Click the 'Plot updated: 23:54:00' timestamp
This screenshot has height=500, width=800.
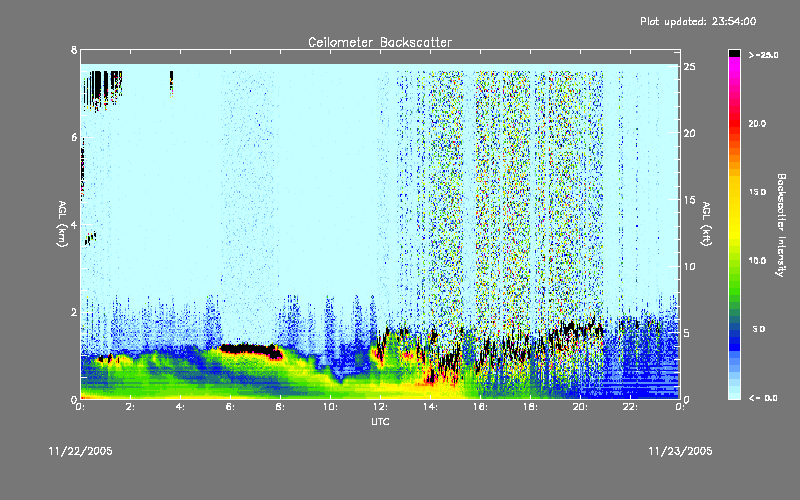click(698, 21)
